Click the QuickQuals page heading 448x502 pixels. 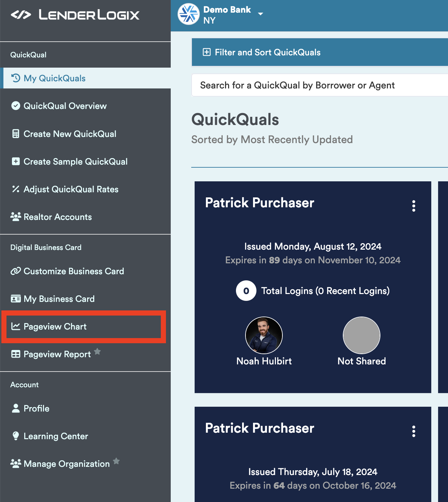pyautogui.click(x=235, y=120)
